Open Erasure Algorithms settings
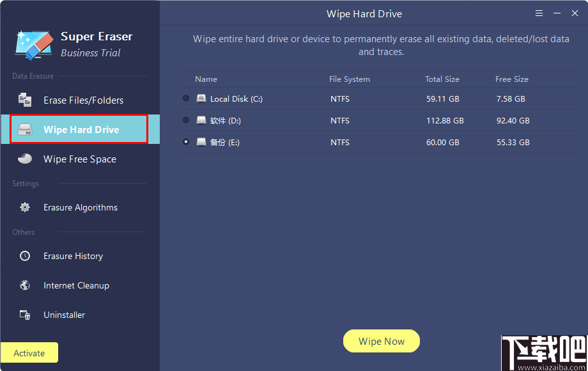 pyautogui.click(x=81, y=207)
